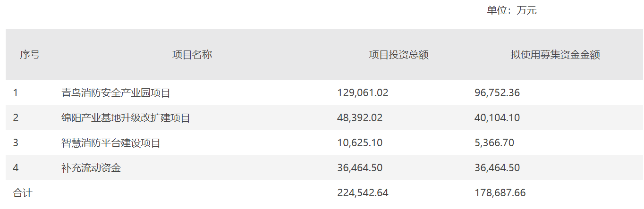
Task: Click the value 10,625.10
Action: [x=360, y=143]
